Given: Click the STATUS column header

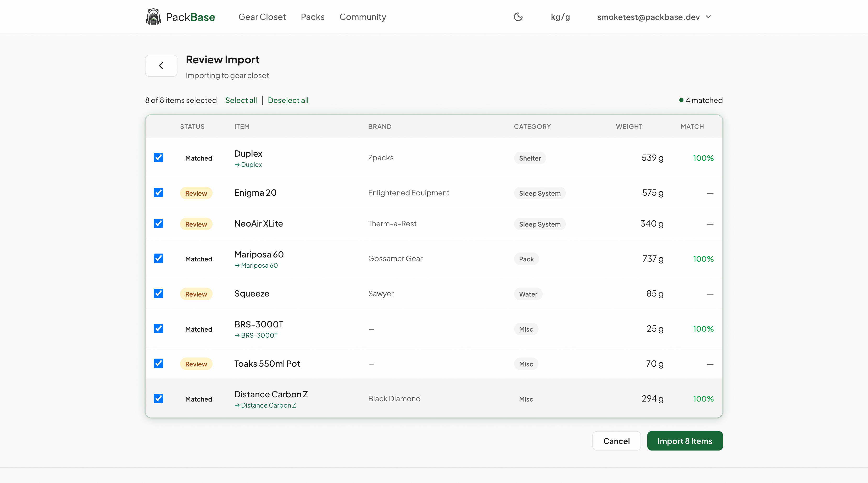Looking at the screenshot, I should tap(192, 127).
